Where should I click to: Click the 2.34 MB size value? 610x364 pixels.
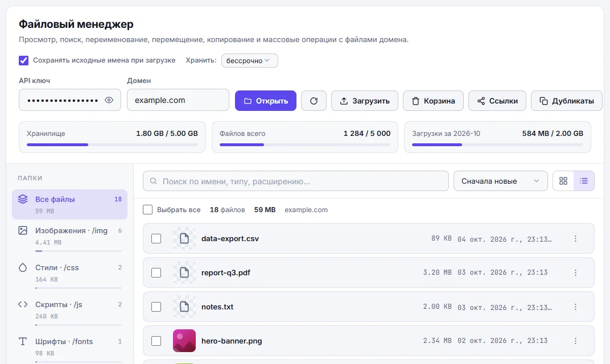tap(437, 341)
